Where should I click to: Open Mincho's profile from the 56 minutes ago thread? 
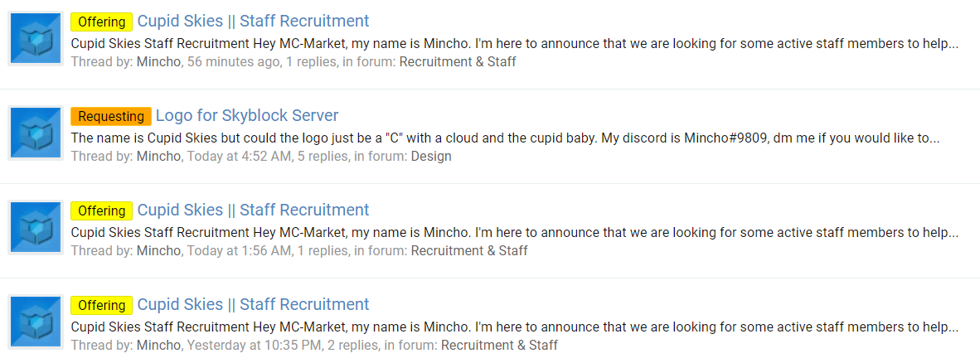(158, 62)
